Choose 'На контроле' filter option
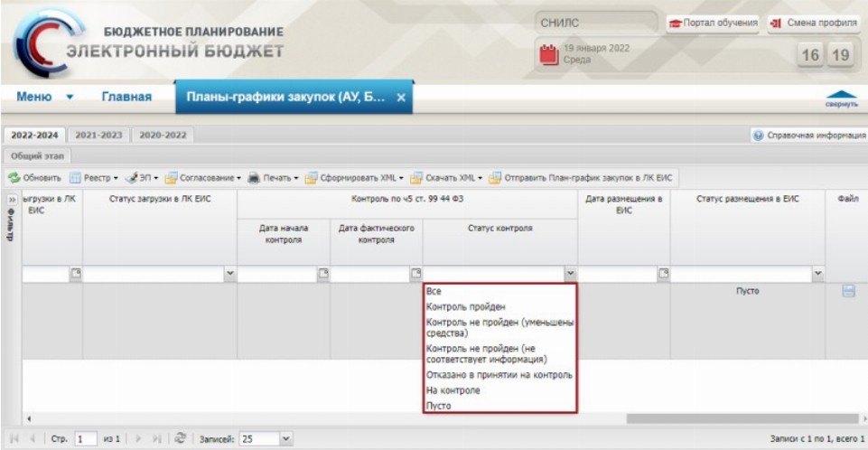Screen dimensions: 868x450 [x=453, y=390]
